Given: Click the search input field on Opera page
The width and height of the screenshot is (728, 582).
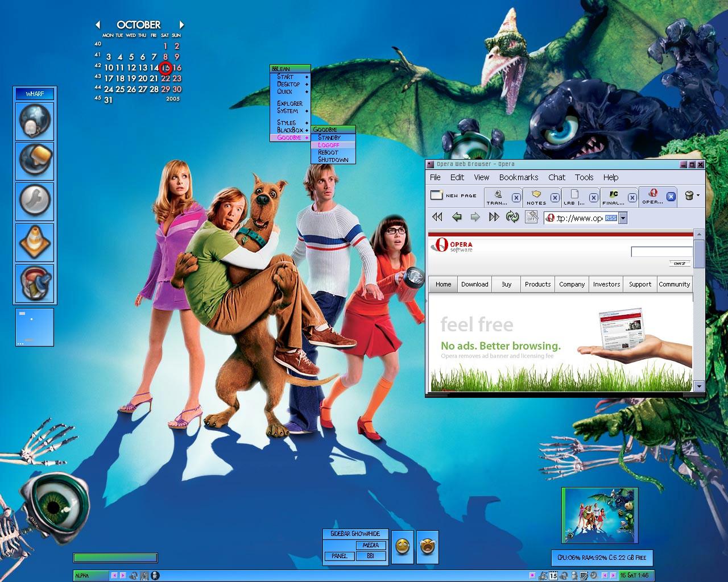Looking at the screenshot, I should [661, 251].
